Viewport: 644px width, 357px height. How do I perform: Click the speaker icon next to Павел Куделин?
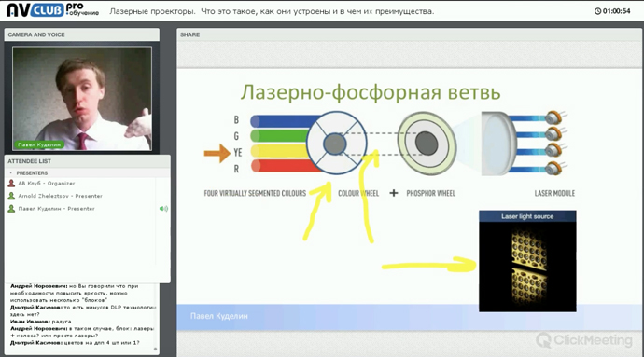[163, 209]
